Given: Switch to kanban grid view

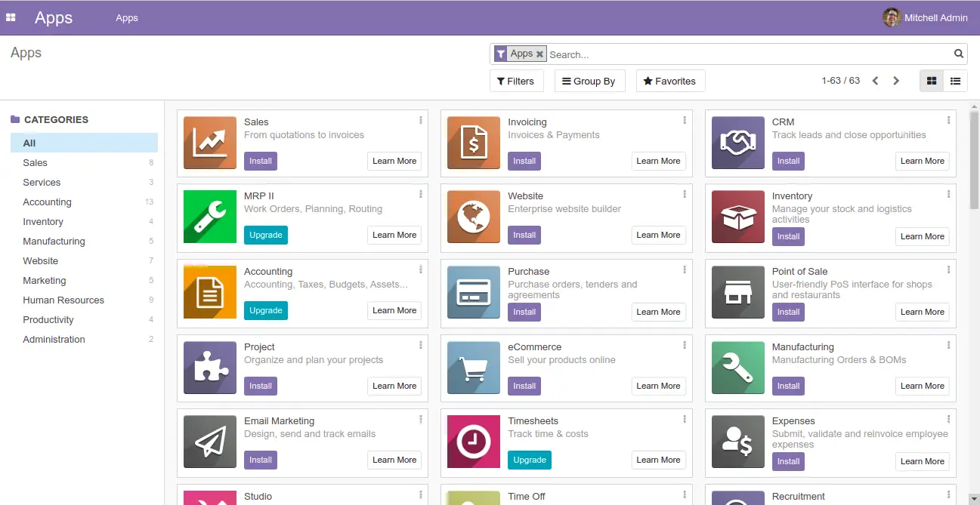Looking at the screenshot, I should [932, 81].
